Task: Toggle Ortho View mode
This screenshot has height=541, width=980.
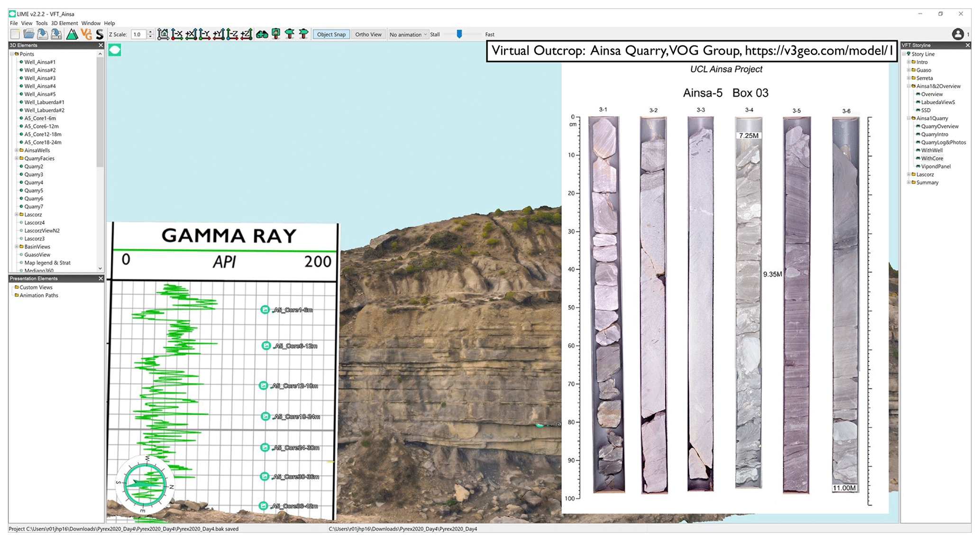Action: [368, 35]
